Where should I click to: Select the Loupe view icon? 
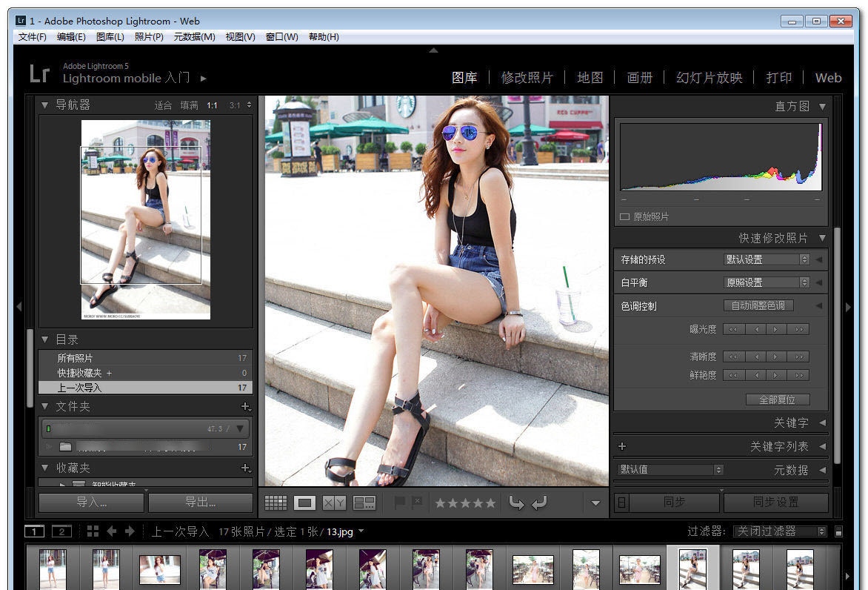304,502
